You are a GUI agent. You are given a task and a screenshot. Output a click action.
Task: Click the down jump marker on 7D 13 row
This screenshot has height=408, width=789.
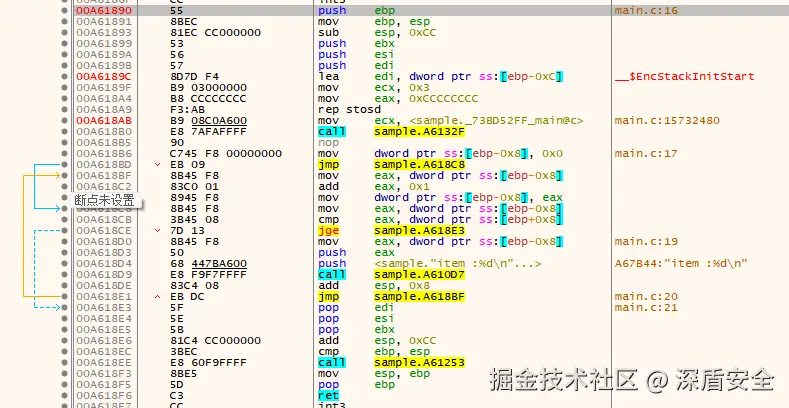pos(157,230)
